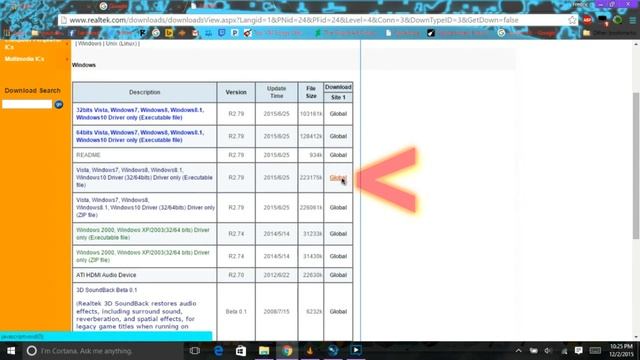640x360 pixels.
Task: Download Global for 32/64bits Executable file row
Action: [338, 178]
